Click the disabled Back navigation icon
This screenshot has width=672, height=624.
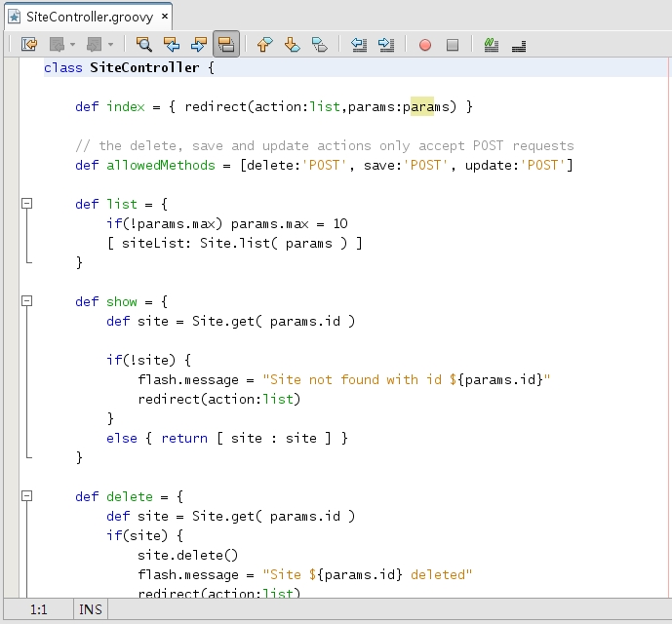point(57,44)
